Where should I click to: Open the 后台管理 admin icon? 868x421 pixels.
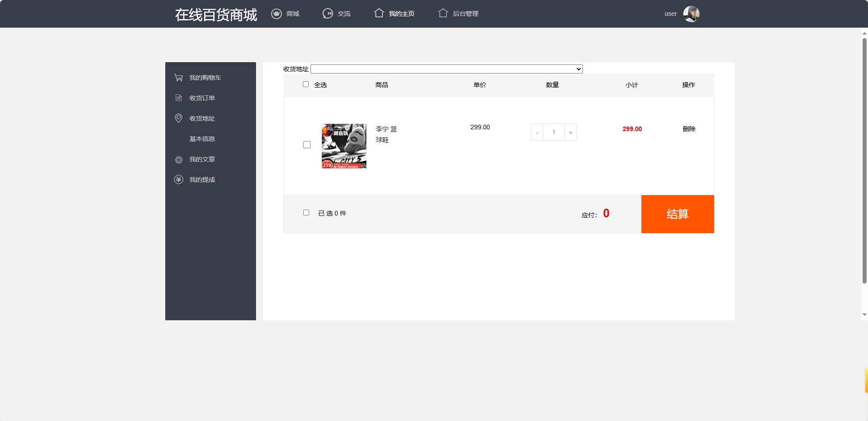coord(444,13)
